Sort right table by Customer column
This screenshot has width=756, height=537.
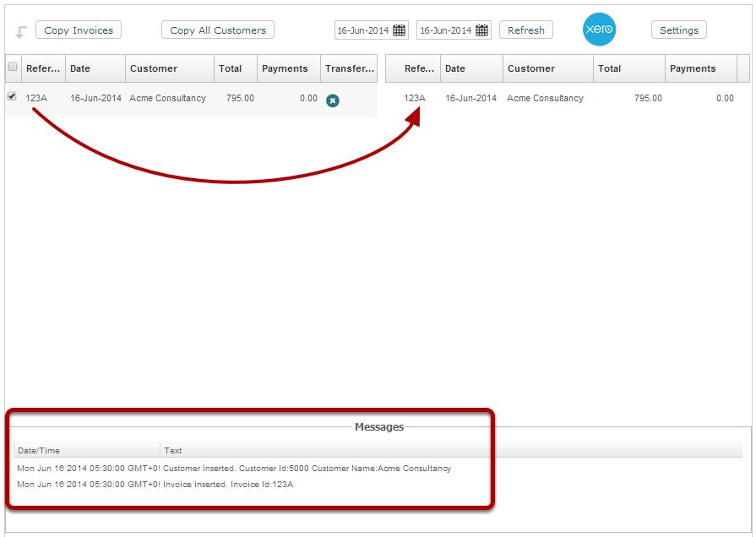tap(548, 68)
